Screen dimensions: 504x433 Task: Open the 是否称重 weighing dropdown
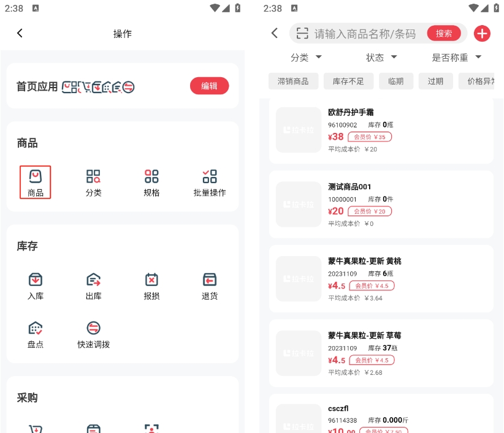[457, 58]
